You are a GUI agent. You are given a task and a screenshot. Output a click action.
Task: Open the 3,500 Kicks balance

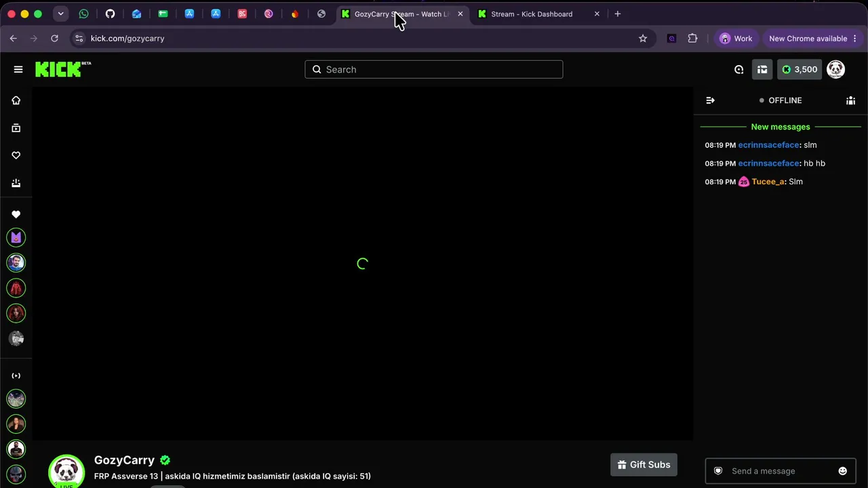[800, 69]
